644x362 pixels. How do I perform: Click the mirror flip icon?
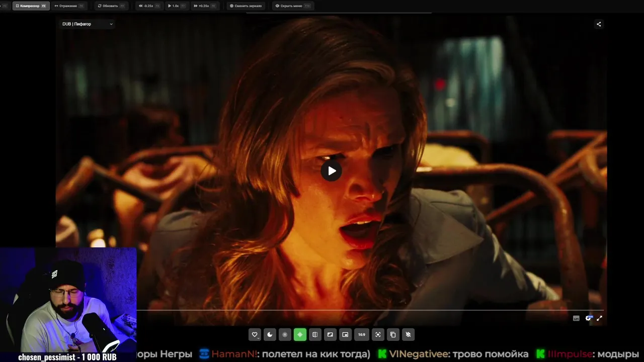(x=315, y=334)
